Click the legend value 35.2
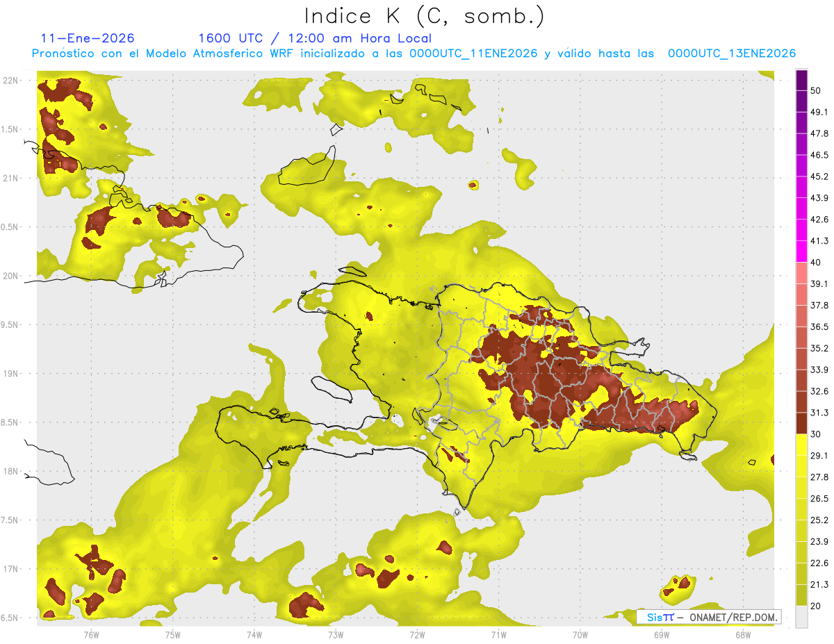834x644 pixels. point(820,348)
